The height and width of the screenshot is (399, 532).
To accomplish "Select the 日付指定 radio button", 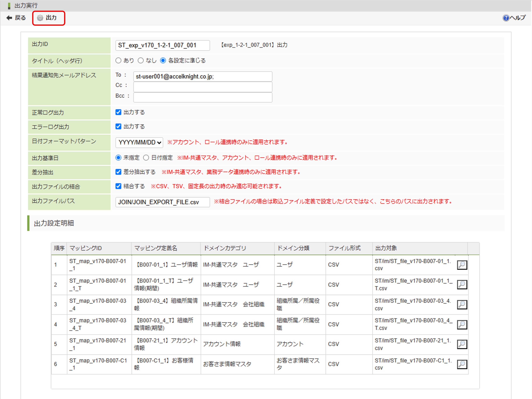I will pos(146,158).
